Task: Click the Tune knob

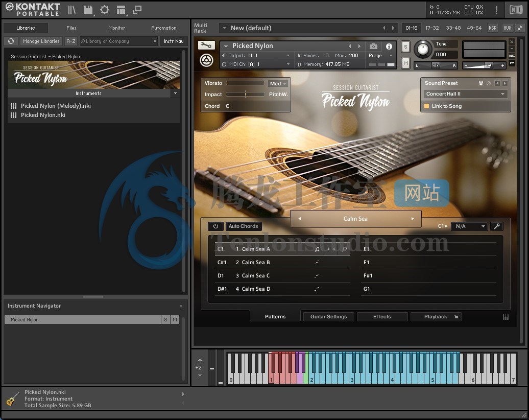Action: click(x=423, y=49)
